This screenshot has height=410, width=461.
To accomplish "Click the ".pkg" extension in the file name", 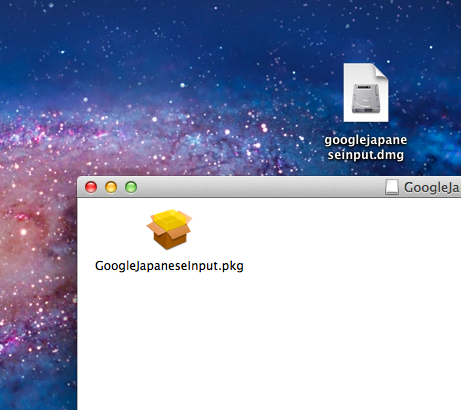I will click(232, 266).
